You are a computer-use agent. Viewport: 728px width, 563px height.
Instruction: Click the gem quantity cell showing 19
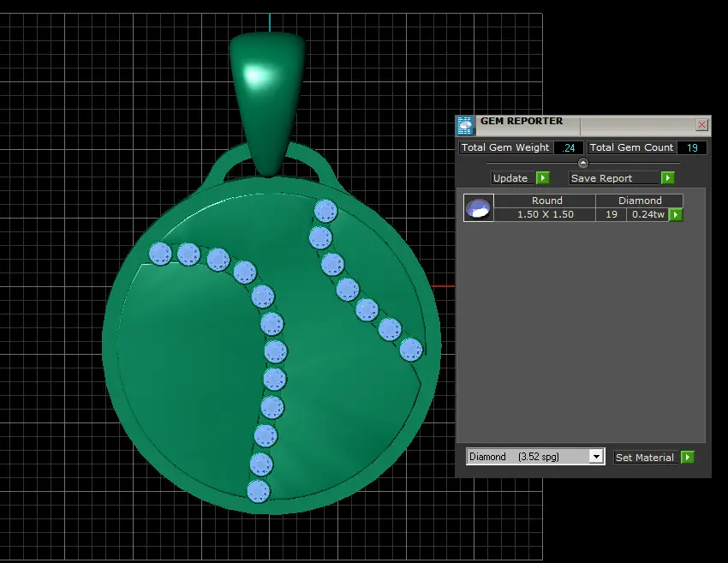coord(612,214)
